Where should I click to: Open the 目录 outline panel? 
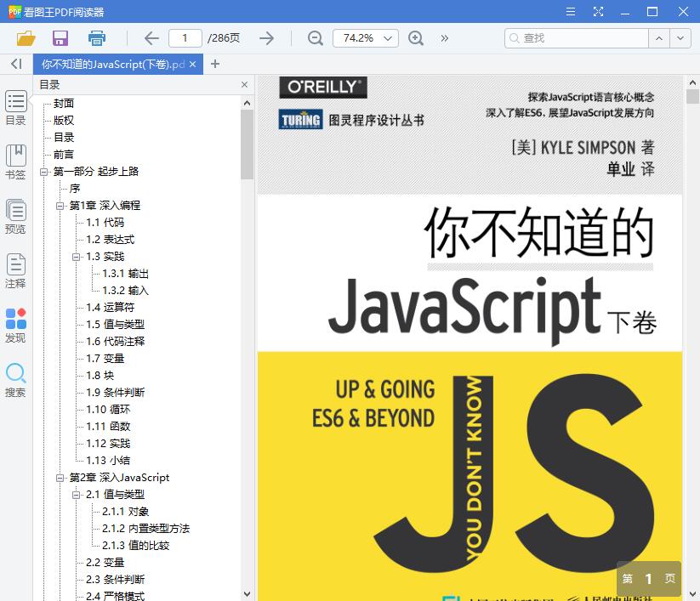click(x=15, y=108)
